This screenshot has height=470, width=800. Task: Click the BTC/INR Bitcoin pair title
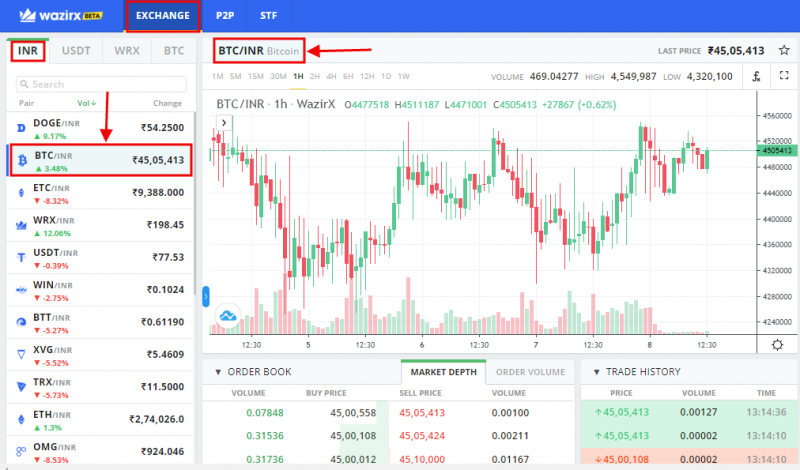point(259,51)
